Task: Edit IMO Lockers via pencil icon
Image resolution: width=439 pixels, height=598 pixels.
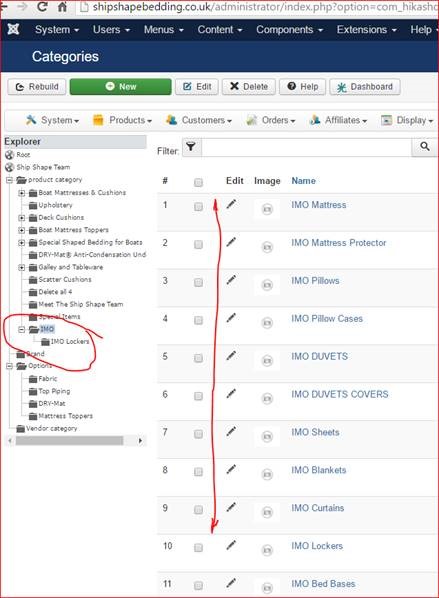Action: coord(231,545)
